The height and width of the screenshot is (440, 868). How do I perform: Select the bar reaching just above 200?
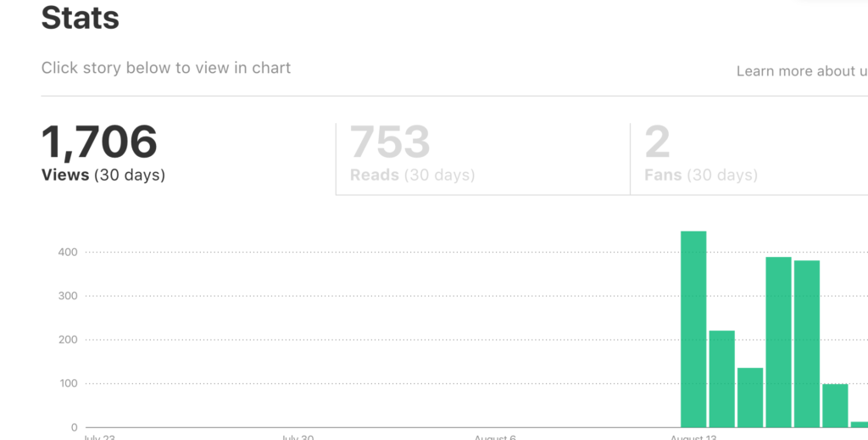tap(721, 379)
